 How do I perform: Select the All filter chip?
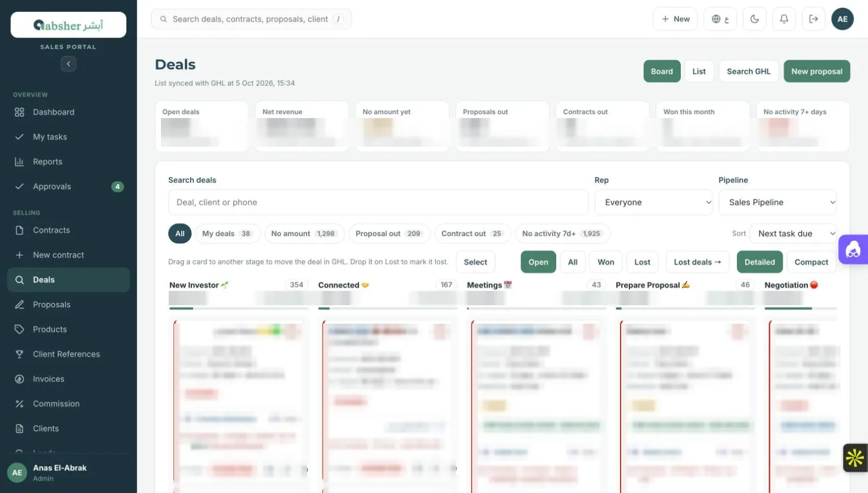(180, 234)
